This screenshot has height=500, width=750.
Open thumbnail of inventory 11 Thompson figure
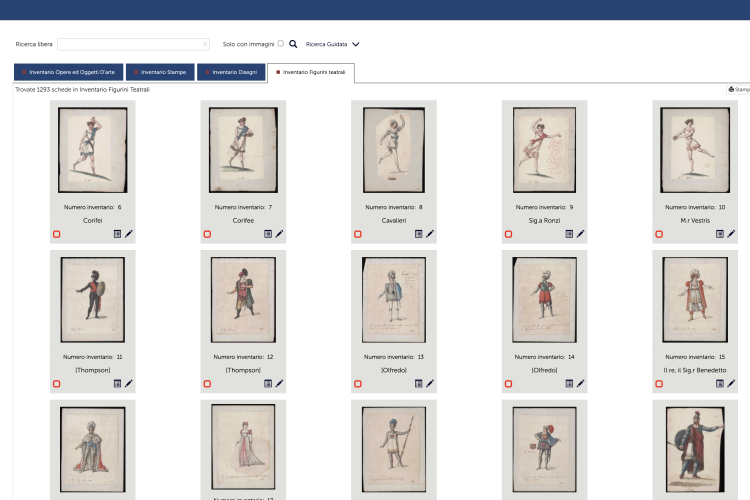coord(93,300)
